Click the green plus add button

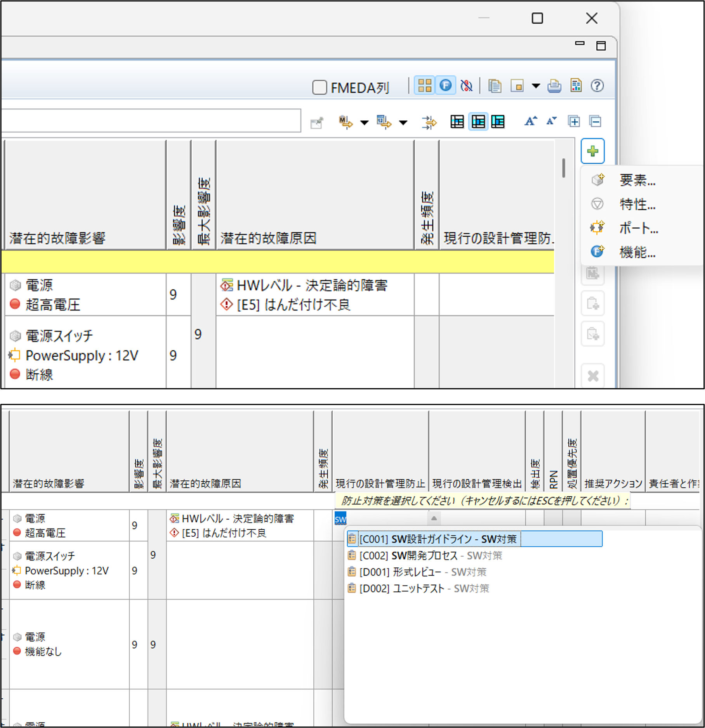(592, 151)
